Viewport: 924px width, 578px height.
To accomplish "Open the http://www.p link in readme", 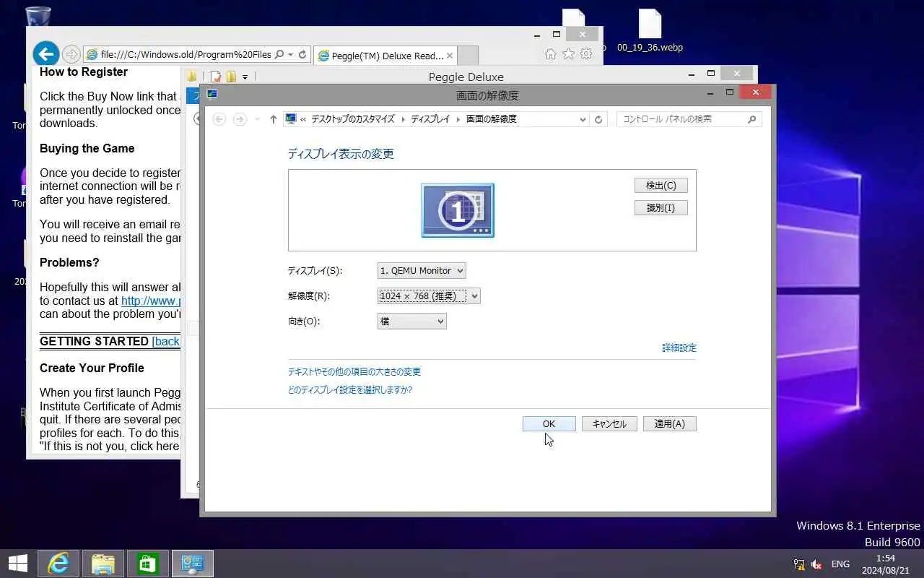I will [x=151, y=301].
